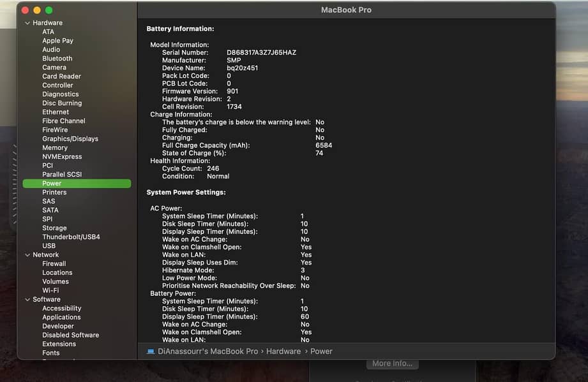The image size is (588, 382).
Task: Select SPI in the sidebar
Action: click(x=47, y=219)
